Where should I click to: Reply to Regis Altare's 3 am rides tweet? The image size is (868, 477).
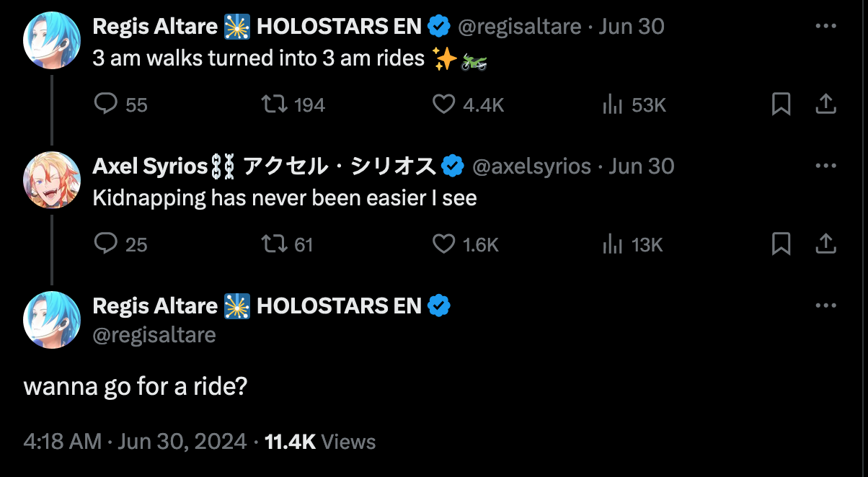pos(106,105)
